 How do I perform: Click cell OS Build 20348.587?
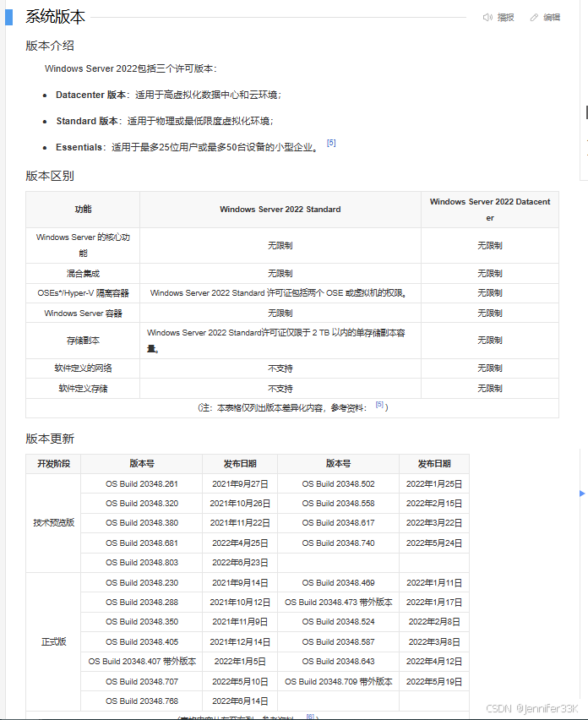click(x=338, y=642)
